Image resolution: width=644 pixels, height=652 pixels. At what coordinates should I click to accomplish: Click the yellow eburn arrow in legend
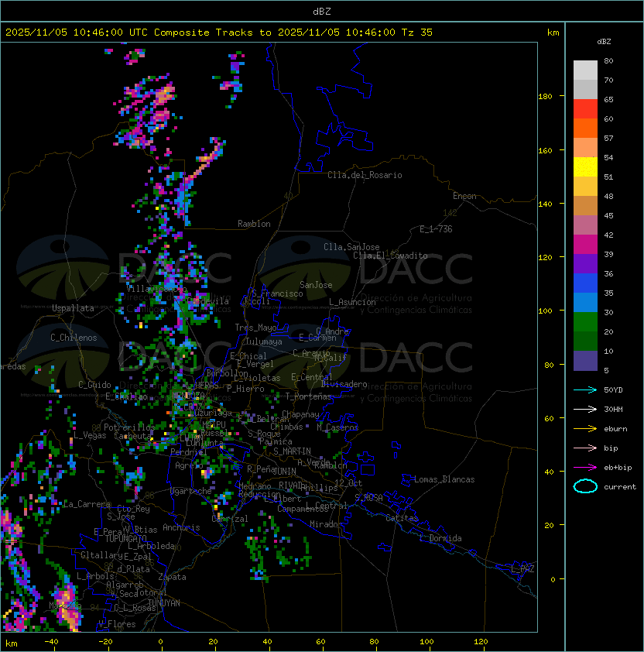pyautogui.click(x=585, y=429)
